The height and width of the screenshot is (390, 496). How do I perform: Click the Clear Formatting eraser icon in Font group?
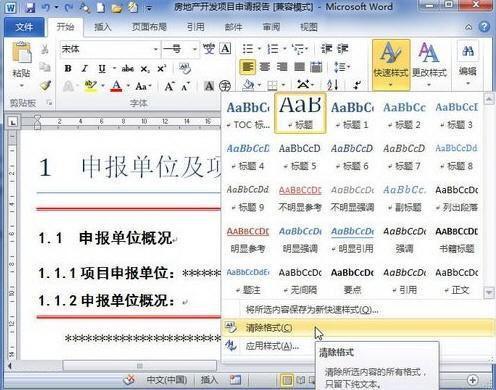point(184,69)
